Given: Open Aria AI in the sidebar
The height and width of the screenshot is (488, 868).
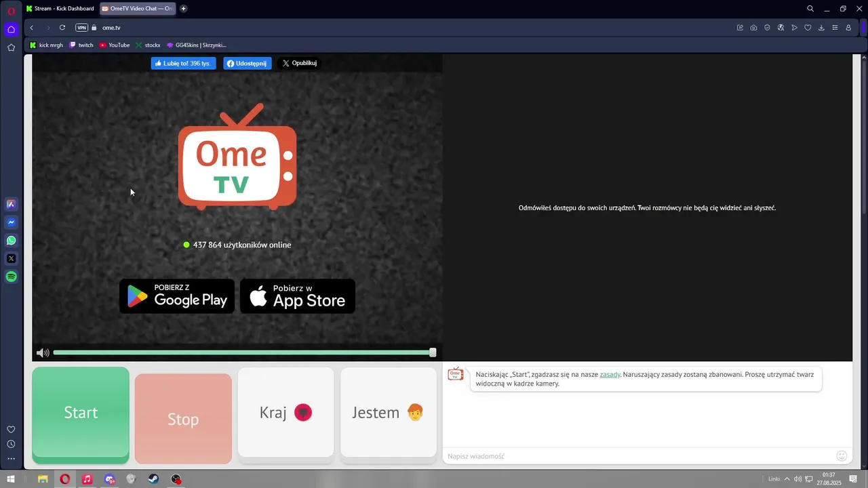Looking at the screenshot, I should (11, 204).
